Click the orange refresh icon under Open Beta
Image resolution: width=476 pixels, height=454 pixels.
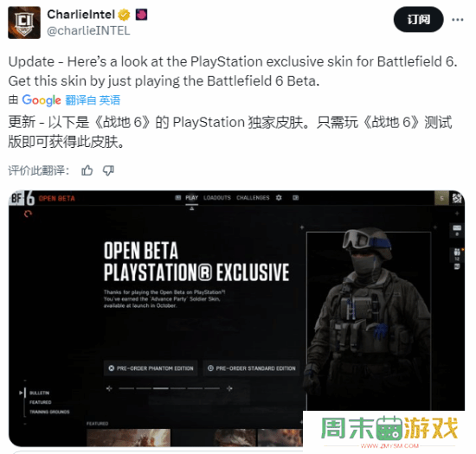(x=28, y=214)
